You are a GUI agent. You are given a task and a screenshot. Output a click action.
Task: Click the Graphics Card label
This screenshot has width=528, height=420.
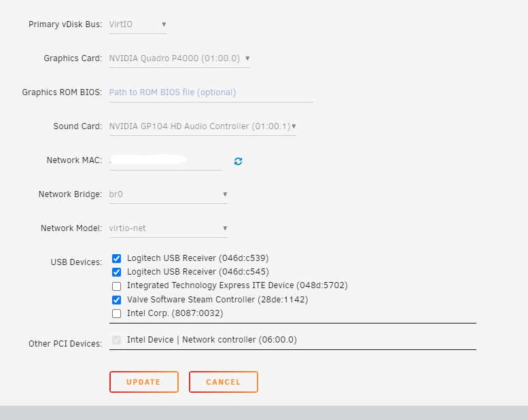(73, 58)
